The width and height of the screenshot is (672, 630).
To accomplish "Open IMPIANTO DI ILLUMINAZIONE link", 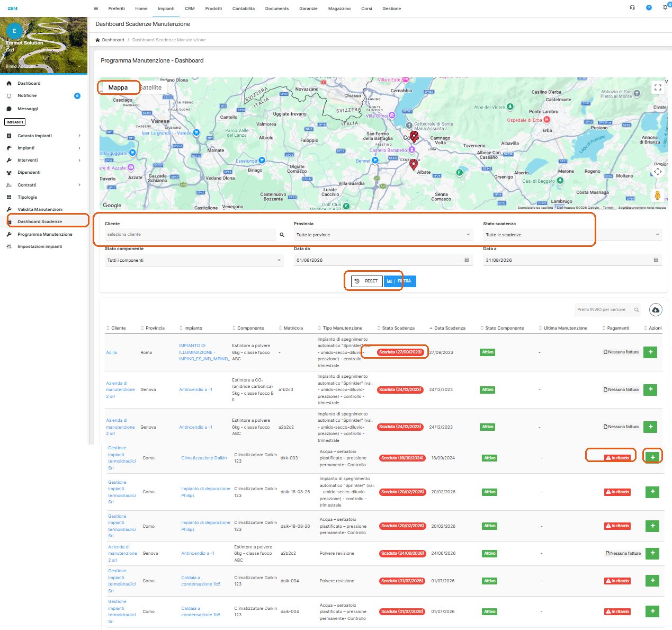I will pos(203,352).
